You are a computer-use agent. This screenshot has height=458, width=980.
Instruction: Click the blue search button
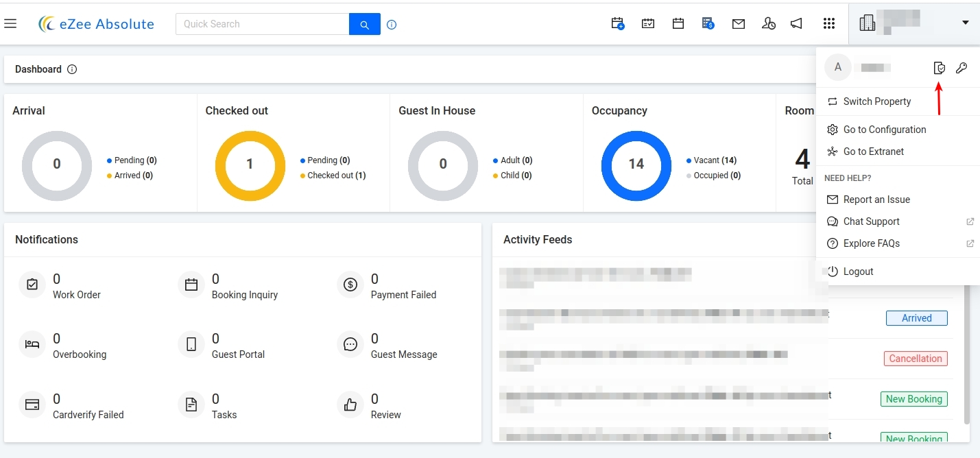pos(365,24)
